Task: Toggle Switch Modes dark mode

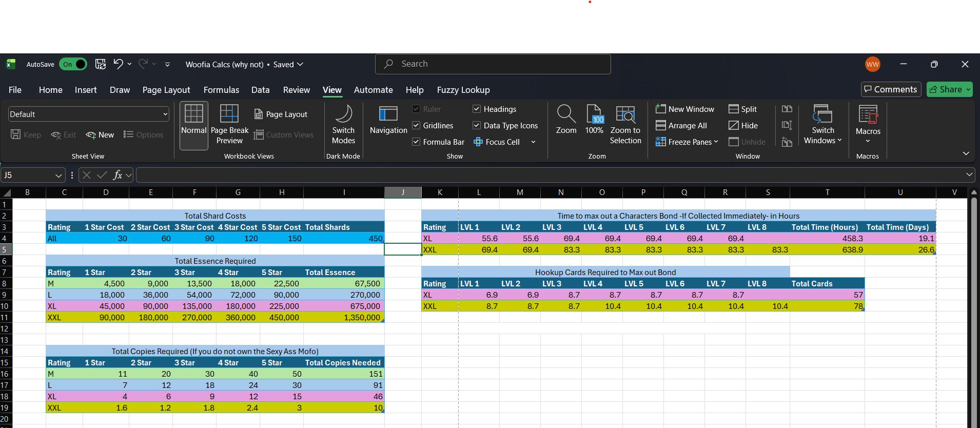Action: pos(343,125)
